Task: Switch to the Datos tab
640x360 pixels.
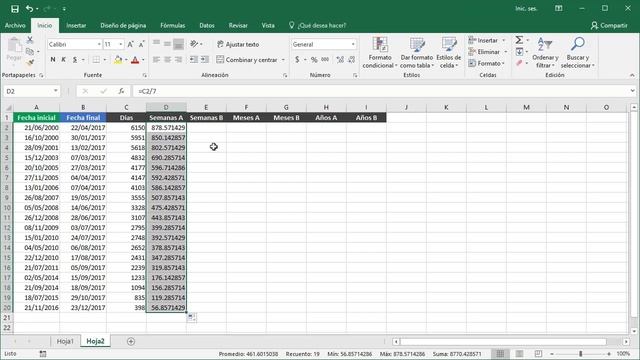Action: tap(207, 25)
